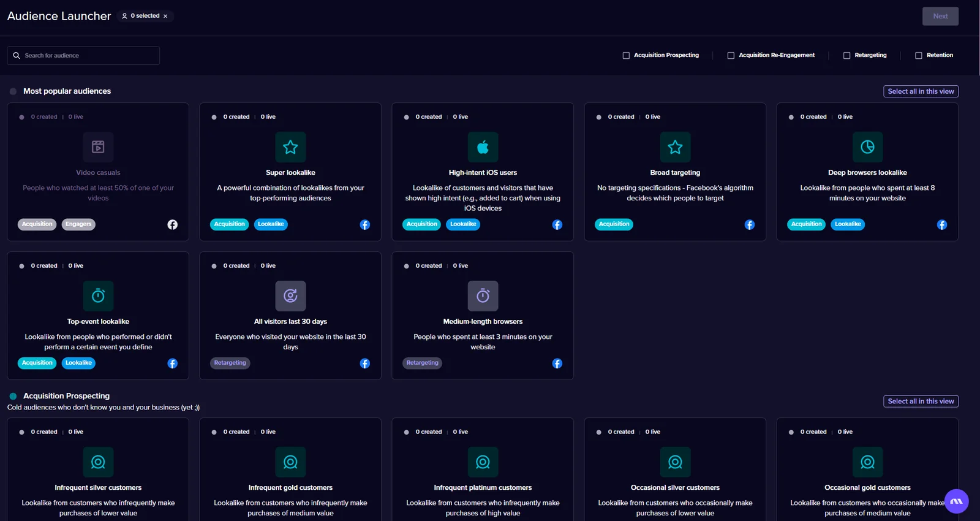Image resolution: width=980 pixels, height=521 pixels.
Task: Click the Broad targeting star icon
Action: coord(675,147)
